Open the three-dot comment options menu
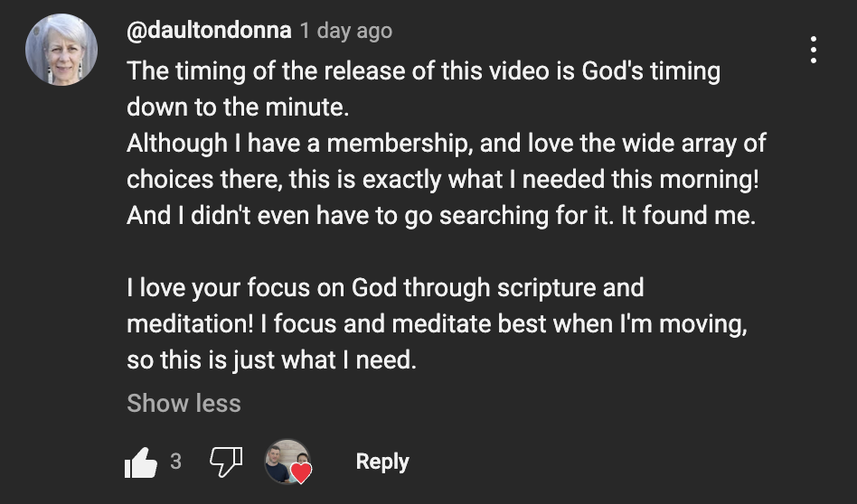857x504 pixels. [x=814, y=50]
